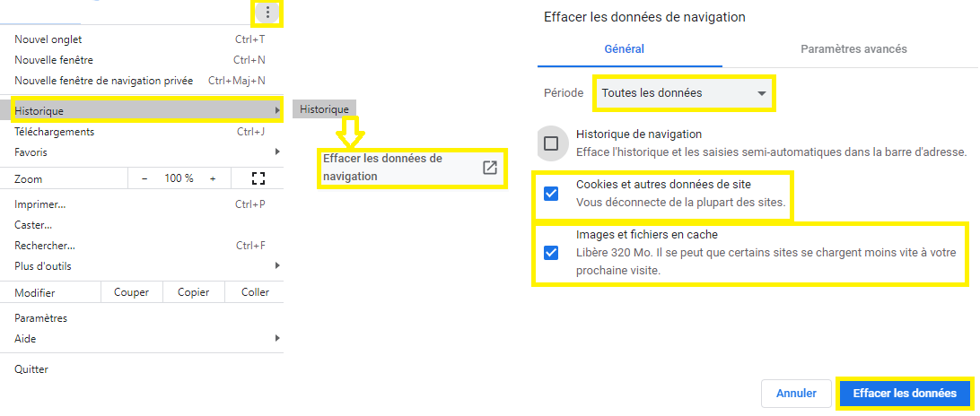Choose Nouvelle fenêtre de navigation privée

point(103,81)
